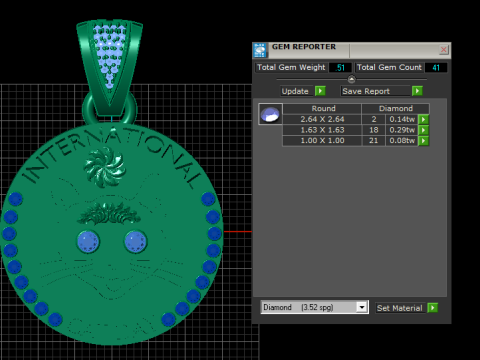This screenshot has height=360, width=480.
Task: Select the round gem thumbnail
Action: 270,114
